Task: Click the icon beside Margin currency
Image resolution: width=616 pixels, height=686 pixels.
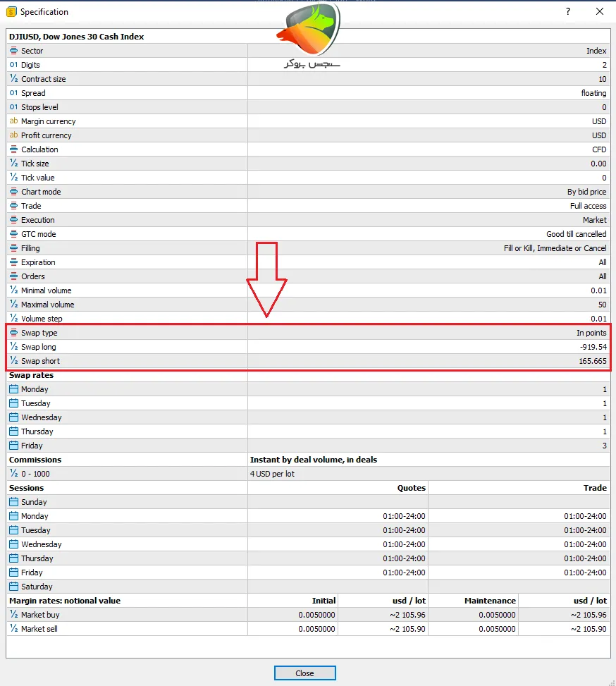Action: [x=13, y=121]
